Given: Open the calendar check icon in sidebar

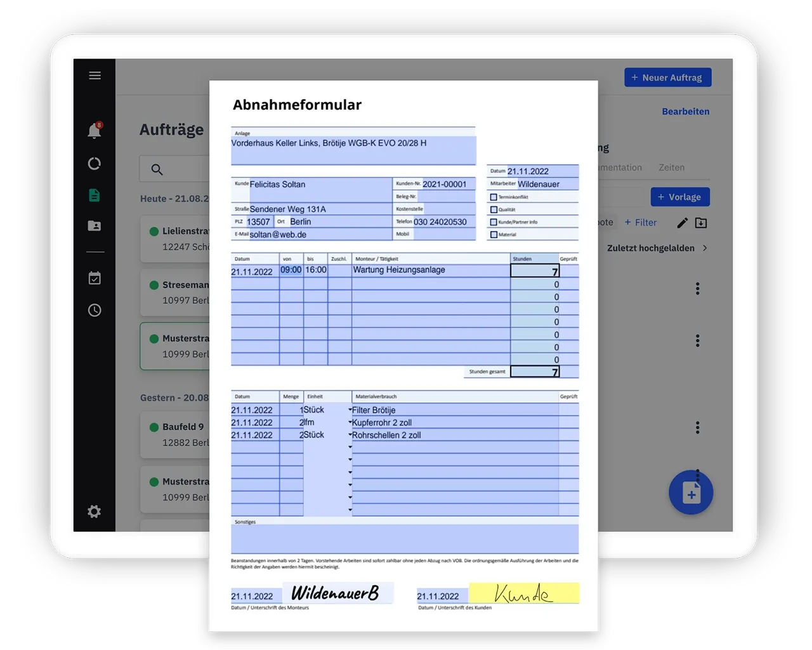Looking at the screenshot, I should click(x=95, y=278).
